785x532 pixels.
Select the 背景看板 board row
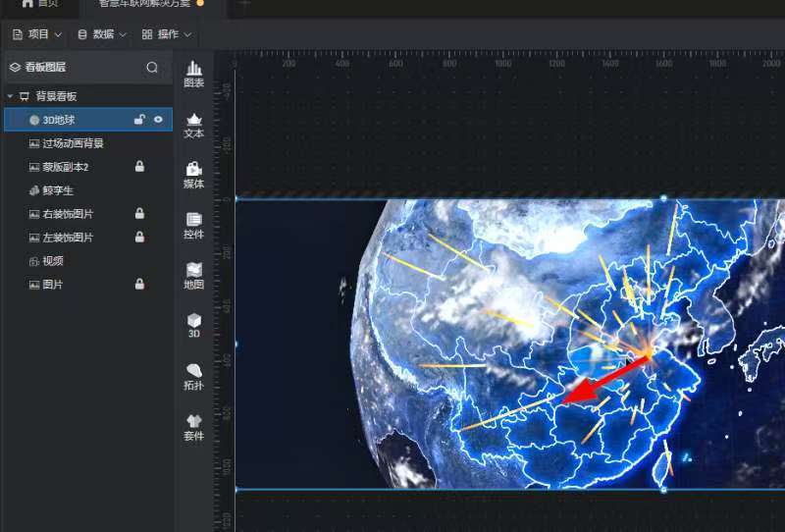(x=88, y=96)
